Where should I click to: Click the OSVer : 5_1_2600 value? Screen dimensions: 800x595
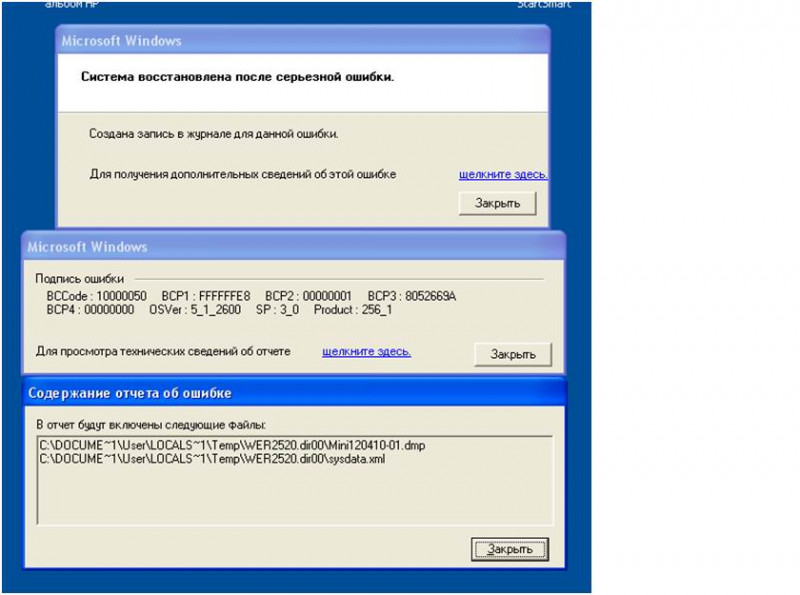(195, 310)
